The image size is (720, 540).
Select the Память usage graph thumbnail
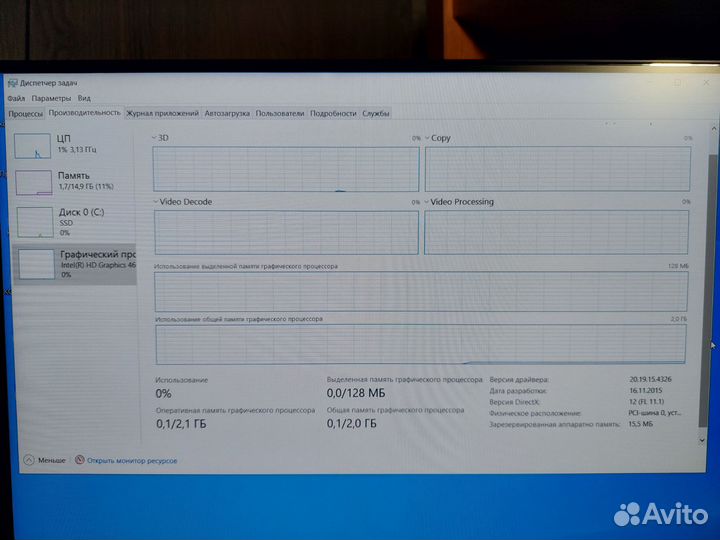pos(35,181)
